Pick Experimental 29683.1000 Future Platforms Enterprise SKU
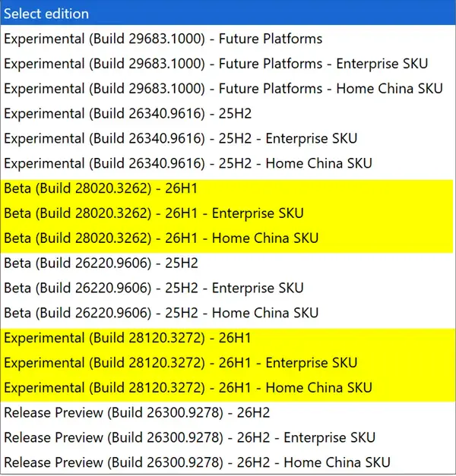This screenshot has width=456, height=476. click(x=228, y=64)
